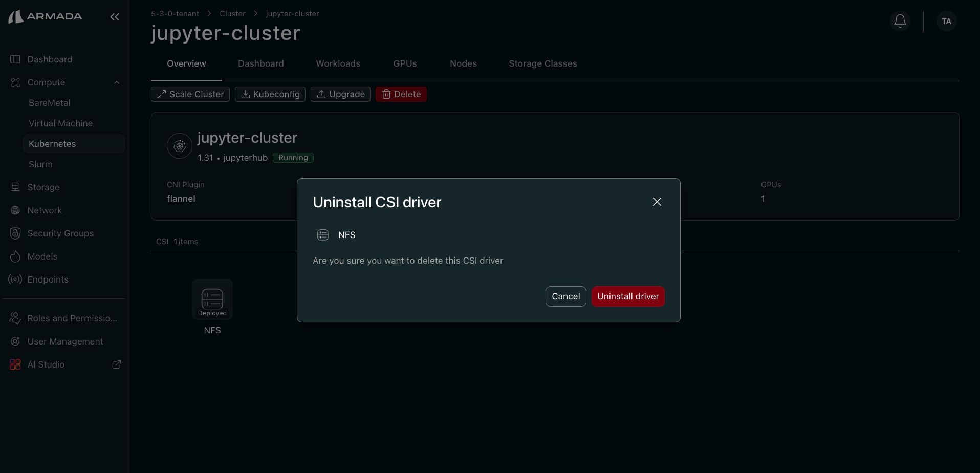This screenshot has height=473, width=980.
Task: Click the NFS deployed driver thumbnail
Action: pos(212,299)
